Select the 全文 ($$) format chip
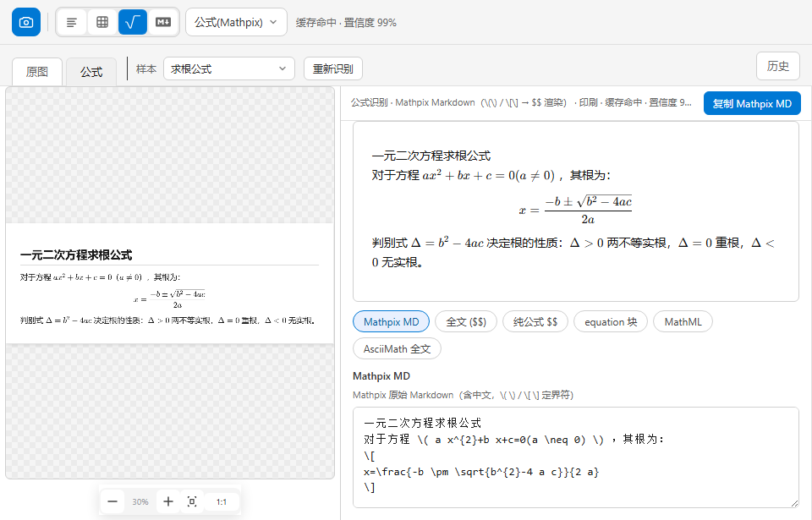 point(466,321)
